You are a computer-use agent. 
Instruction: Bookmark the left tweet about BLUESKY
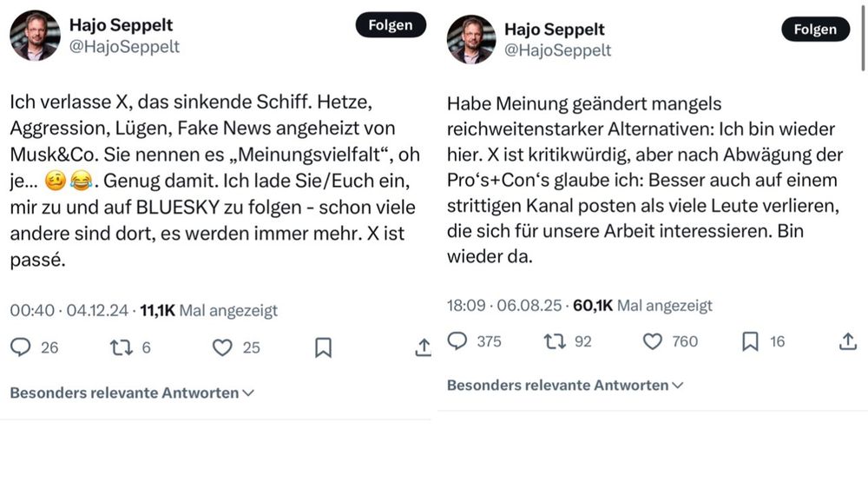coord(323,347)
